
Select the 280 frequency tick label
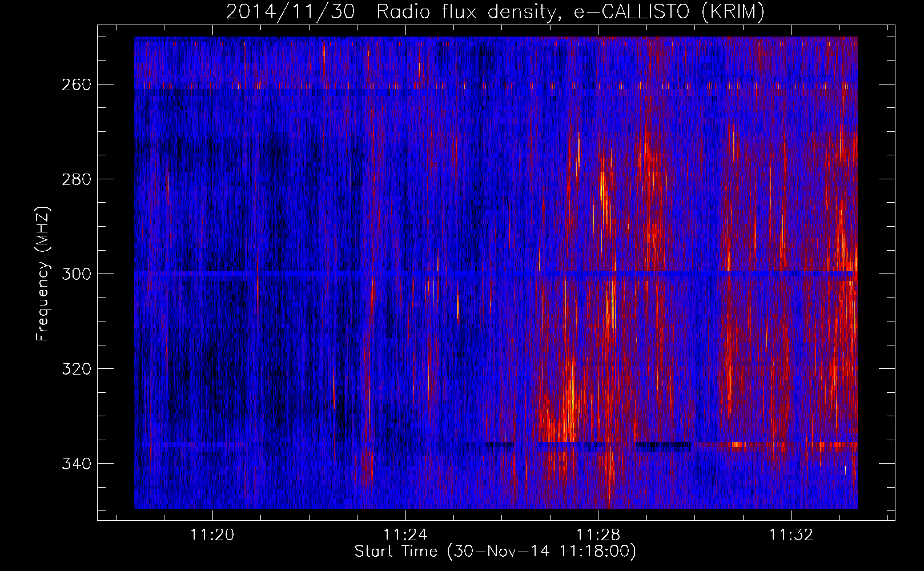(x=77, y=179)
